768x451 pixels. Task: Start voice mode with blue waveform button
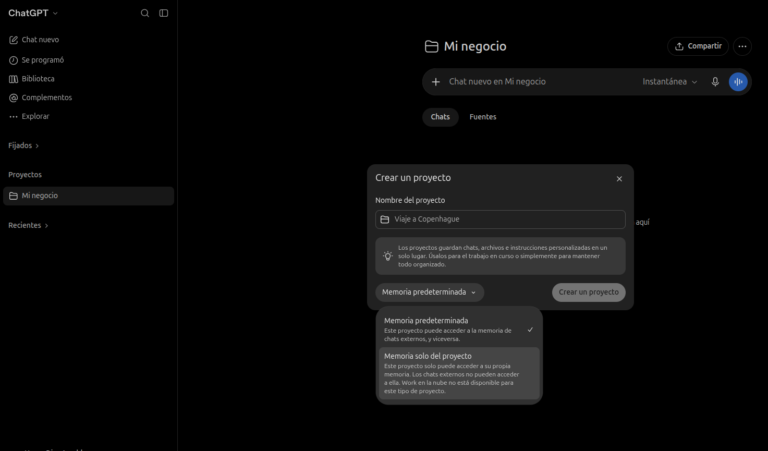(738, 82)
